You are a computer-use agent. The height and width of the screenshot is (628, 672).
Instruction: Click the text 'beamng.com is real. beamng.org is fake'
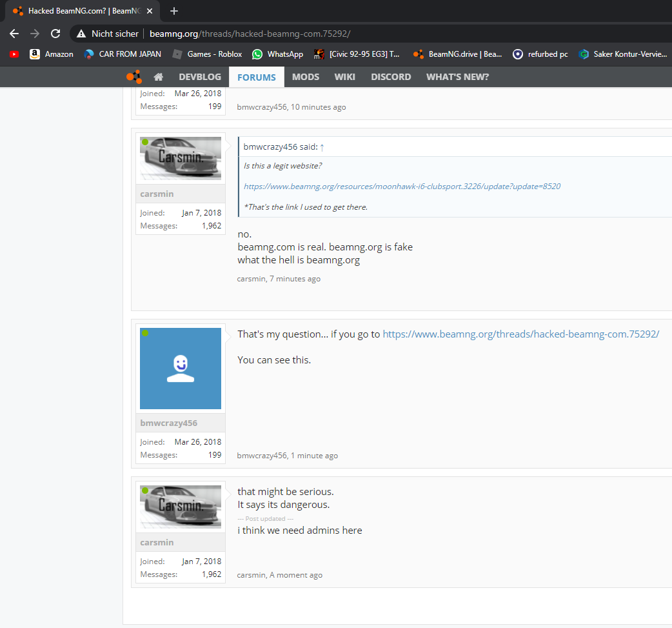click(325, 247)
